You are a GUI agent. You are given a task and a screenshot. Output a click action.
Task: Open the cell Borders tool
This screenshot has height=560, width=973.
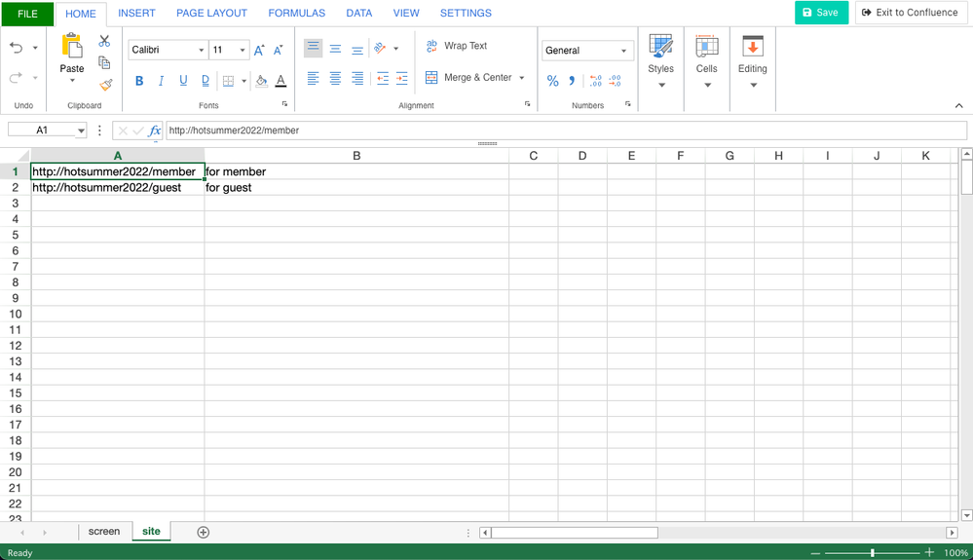(228, 81)
